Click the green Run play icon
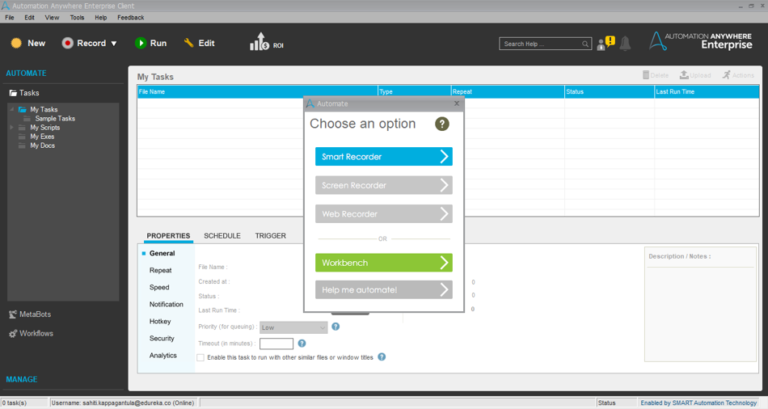This screenshot has width=768, height=409. tap(141, 43)
